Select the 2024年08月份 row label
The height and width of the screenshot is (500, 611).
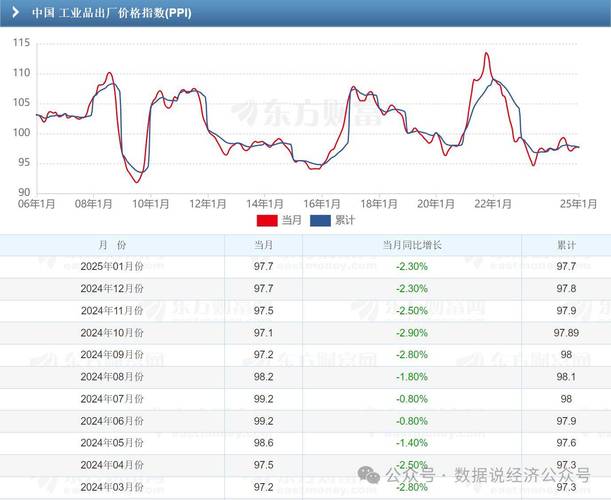coord(112,377)
